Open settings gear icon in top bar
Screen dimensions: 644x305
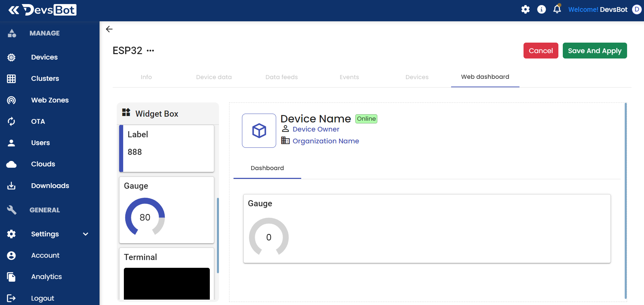pyautogui.click(x=525, y=9)
